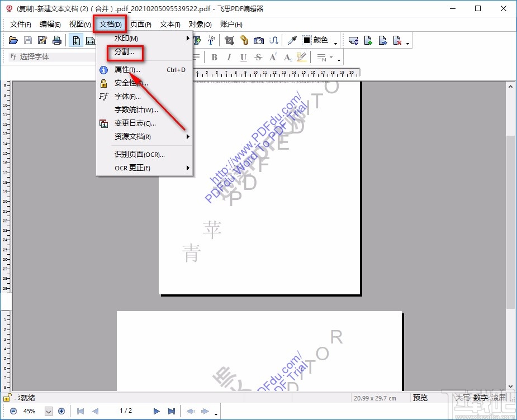
Task: Open the 账户(H) menu
Action: pyautogui.click(x=231, y=24)
